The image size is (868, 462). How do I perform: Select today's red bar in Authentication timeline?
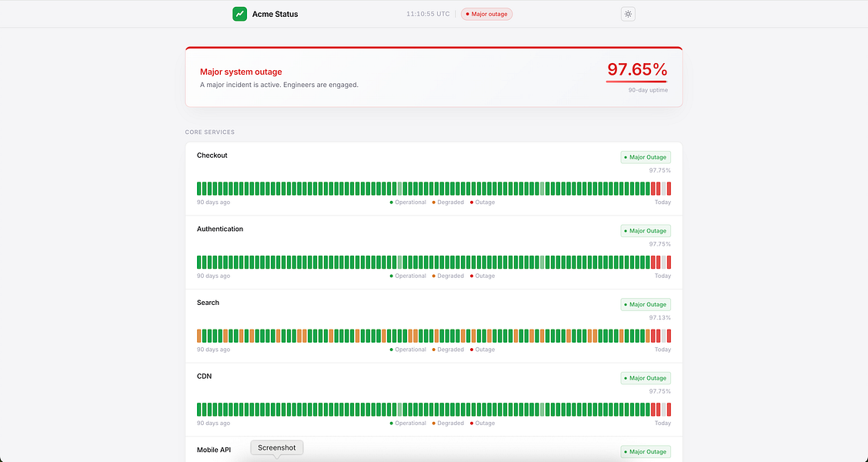click(x=669, y=262)
